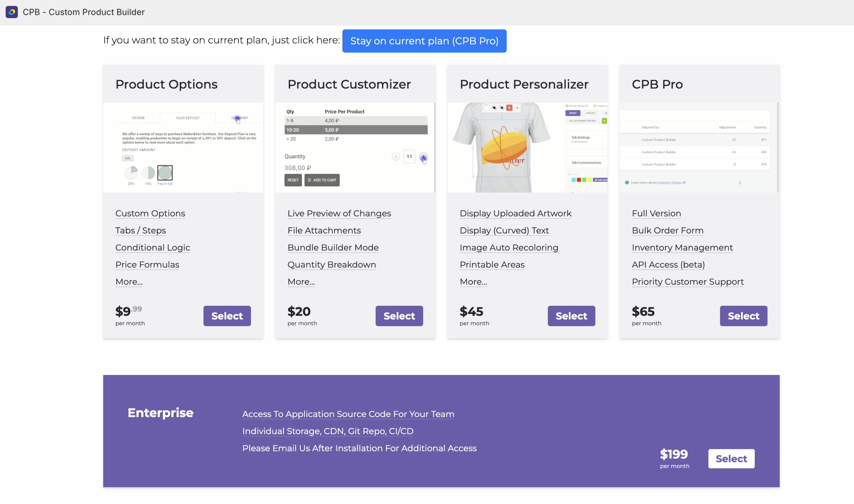The height and width of the screenshot is (504, 854).
Task: Expand More... under Product Personalizer
Action: 473,282
